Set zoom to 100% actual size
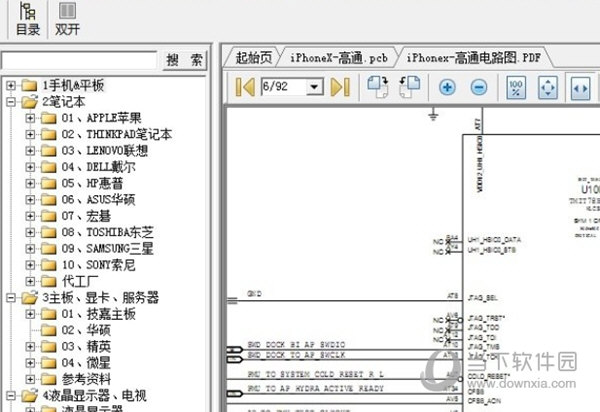 point(515,88)
